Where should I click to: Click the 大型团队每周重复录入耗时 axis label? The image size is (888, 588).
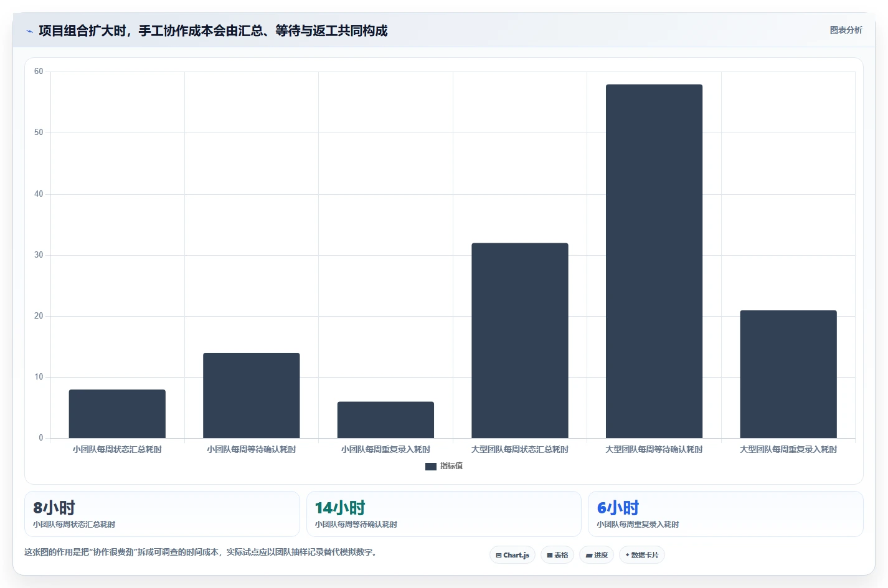(x=788, y=449)
